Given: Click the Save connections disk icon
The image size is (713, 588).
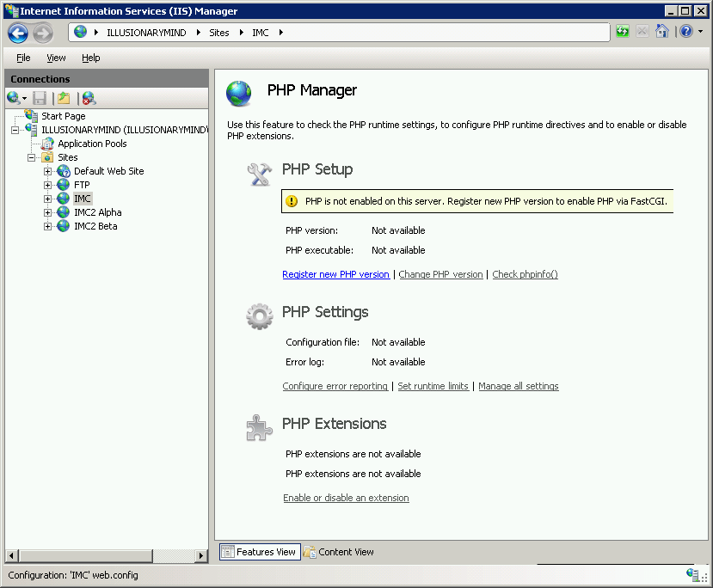Looking at the screenshot, I should (40, 98).
